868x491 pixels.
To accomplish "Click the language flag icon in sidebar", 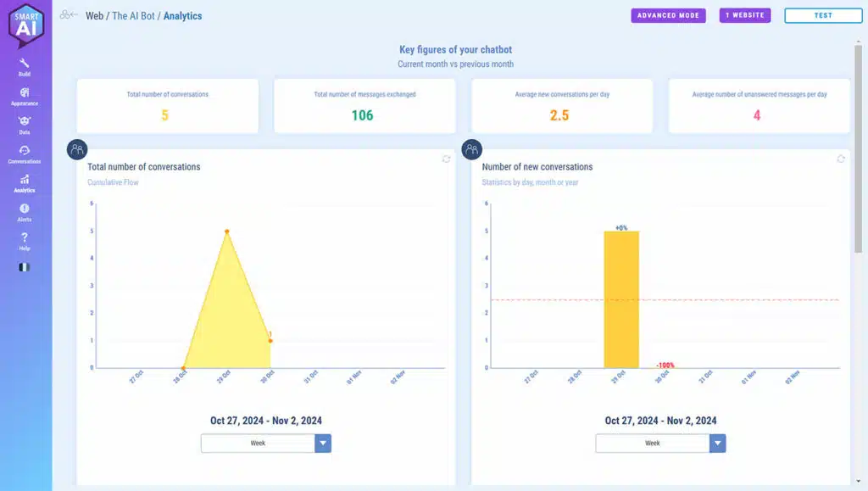I will tap(25, 267).
